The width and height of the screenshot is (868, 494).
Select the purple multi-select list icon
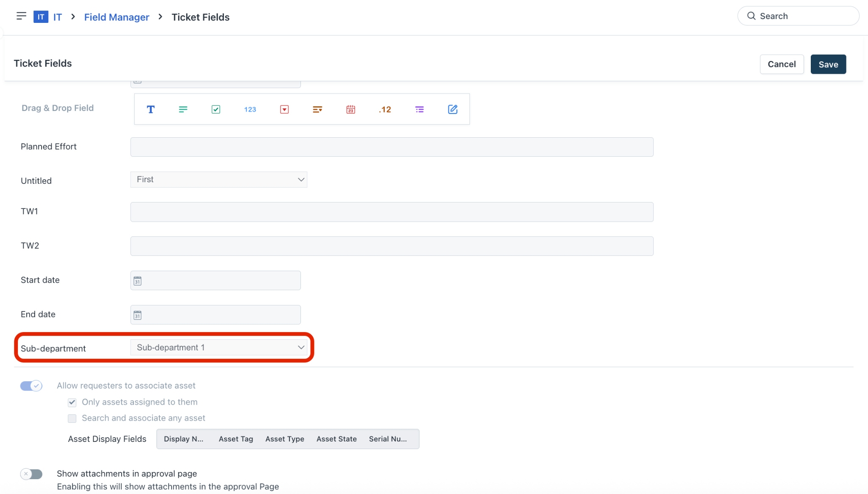coord(419,109)
